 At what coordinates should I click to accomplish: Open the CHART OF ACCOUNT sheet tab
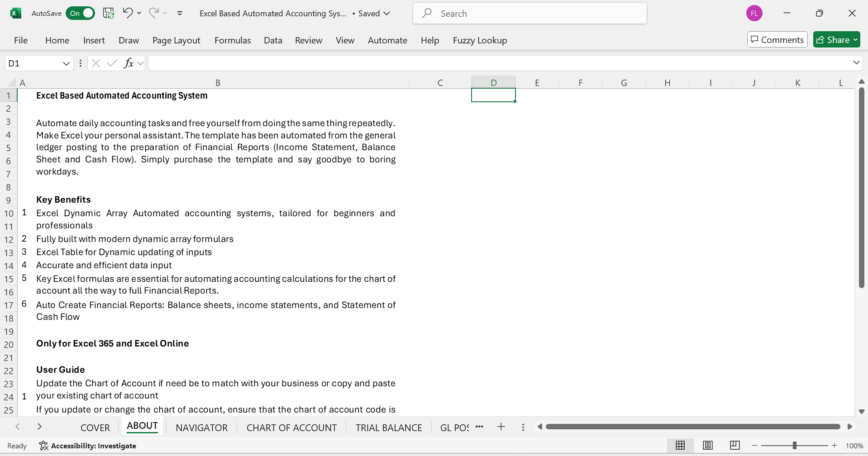tap(291, 427)
